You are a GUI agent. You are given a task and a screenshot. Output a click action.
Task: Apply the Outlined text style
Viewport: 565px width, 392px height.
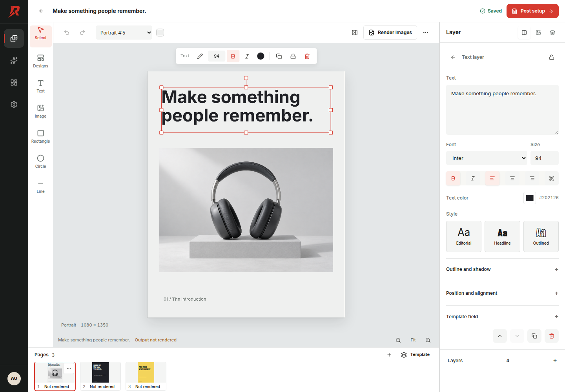541,236
